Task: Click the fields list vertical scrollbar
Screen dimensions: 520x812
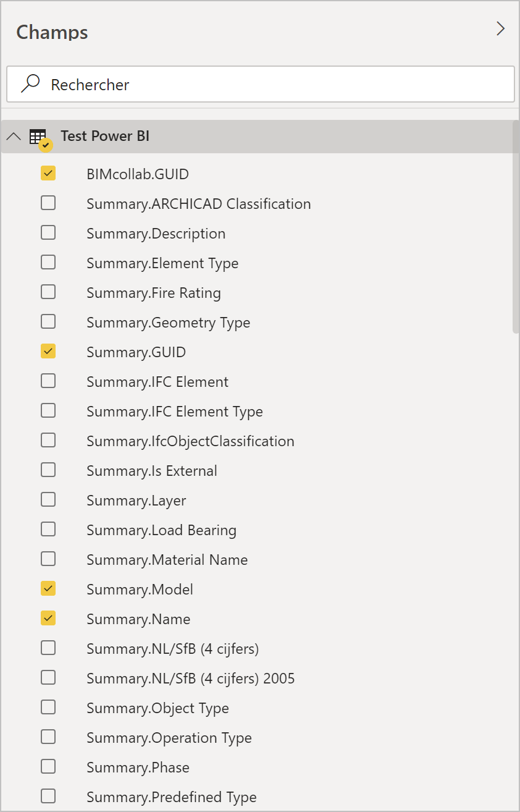Action: pos(516,227)
